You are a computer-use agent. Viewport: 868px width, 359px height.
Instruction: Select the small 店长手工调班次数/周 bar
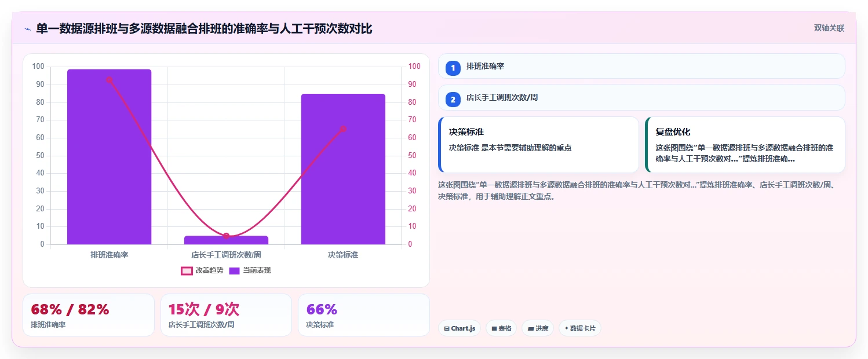(x=226, y=240)
